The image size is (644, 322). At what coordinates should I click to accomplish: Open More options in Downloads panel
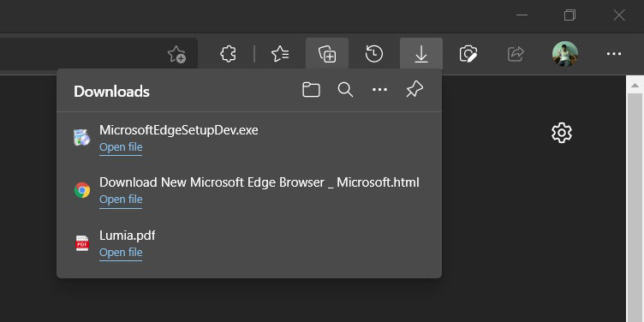pos(379,90)
